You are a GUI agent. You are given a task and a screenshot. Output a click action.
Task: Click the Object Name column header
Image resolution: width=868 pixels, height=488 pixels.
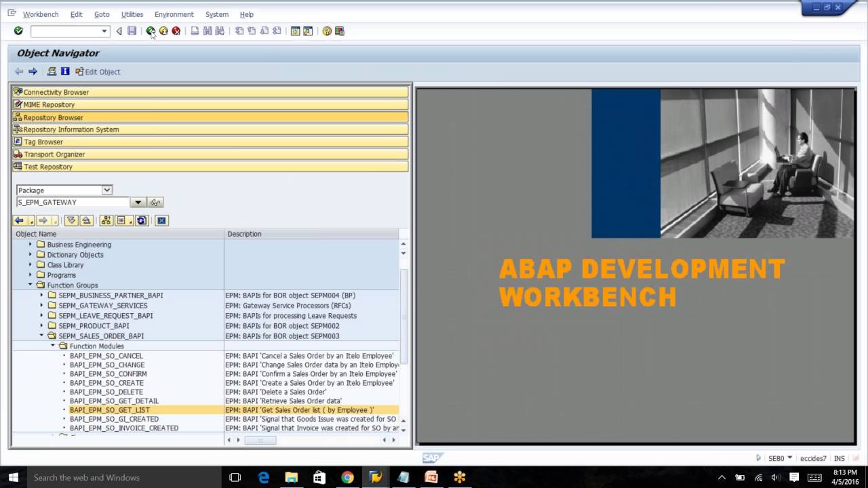118,234
